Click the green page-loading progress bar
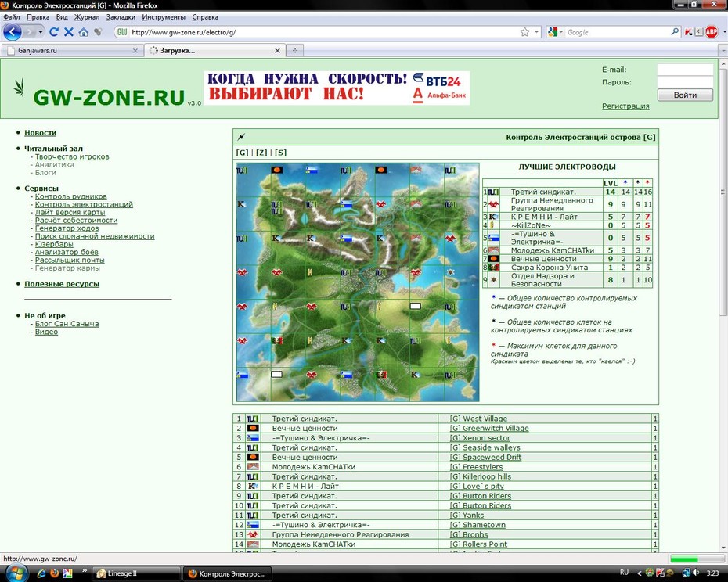This screenshot has width=728, height=582. click(697, 559)
